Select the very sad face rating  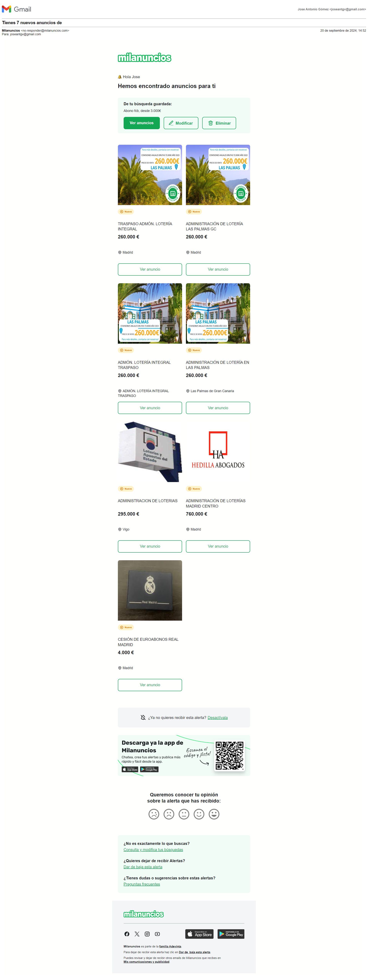click(154, 814)
